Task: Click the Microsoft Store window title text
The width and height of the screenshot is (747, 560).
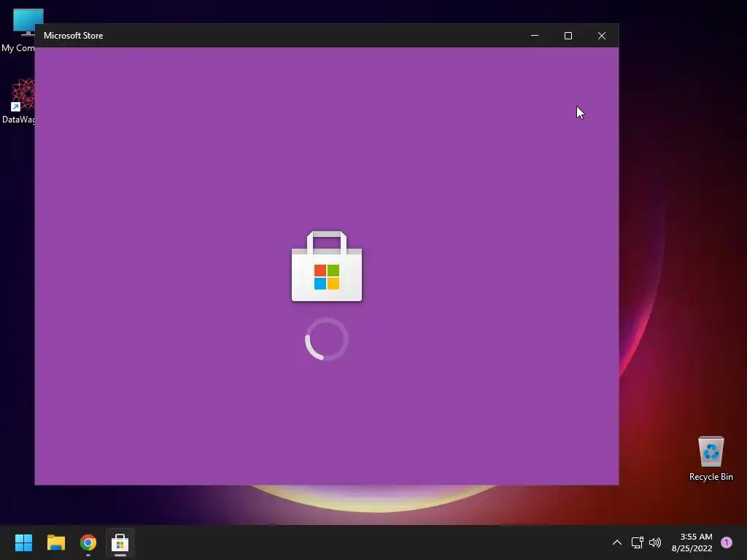Action: click(x=74, y=36)
